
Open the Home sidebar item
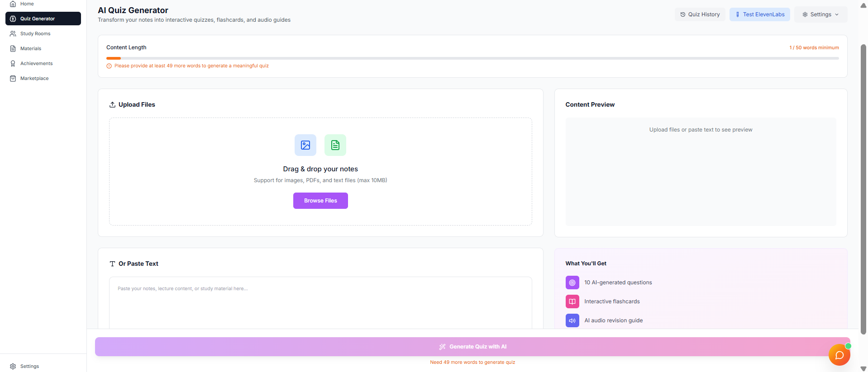click(x=43, y=4)
